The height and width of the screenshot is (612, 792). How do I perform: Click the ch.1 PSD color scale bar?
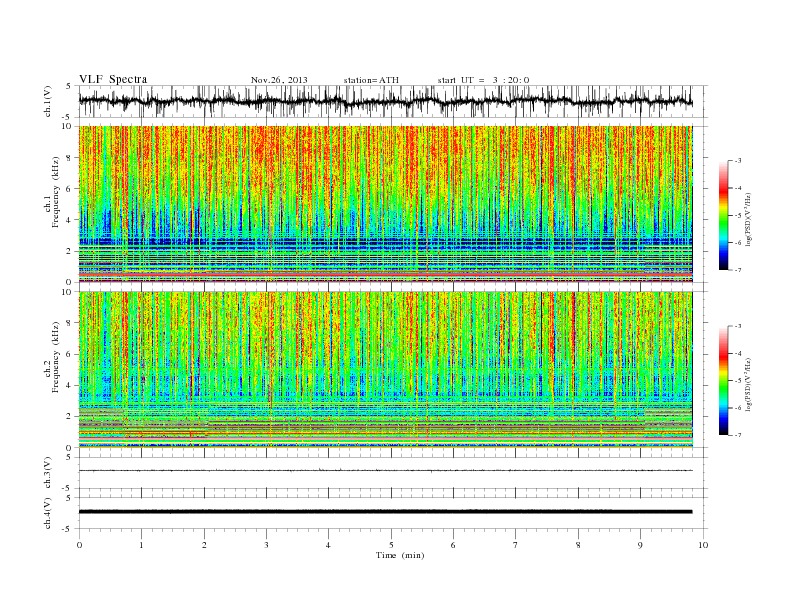[723, 215]
